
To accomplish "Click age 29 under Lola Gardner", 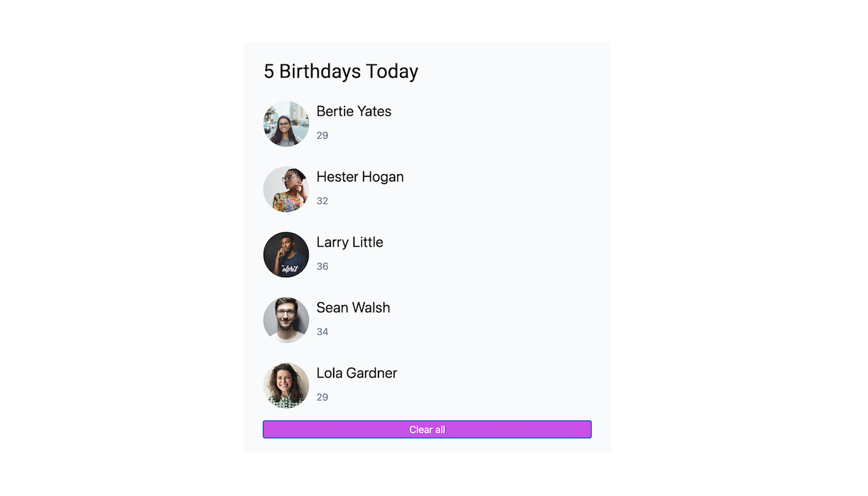I will click(x=322, y=397).
